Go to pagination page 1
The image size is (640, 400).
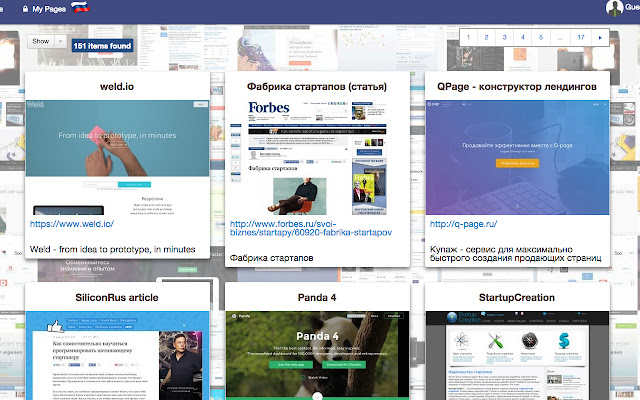coord(468,37)
